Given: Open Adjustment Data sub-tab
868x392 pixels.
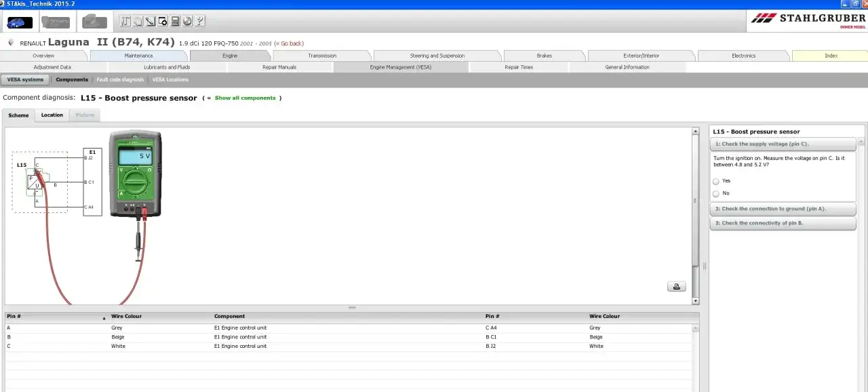Looking at the screenshot, I should click(x=52, y=67).
